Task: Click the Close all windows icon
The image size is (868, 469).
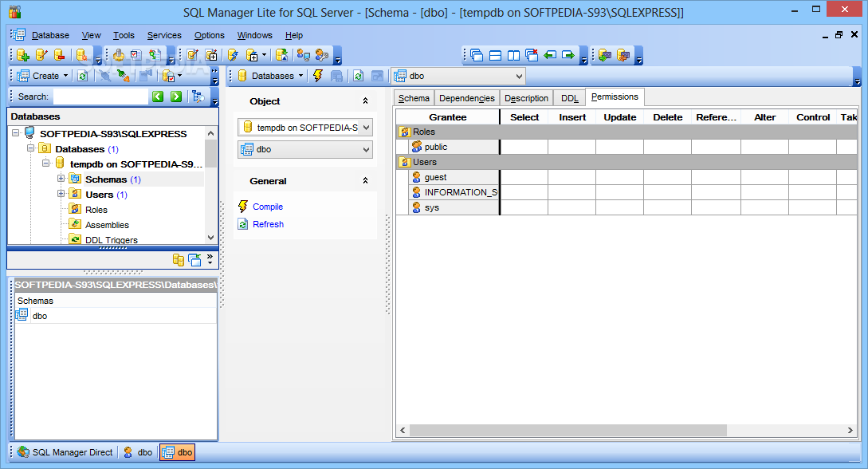Action: coord(532,55)
